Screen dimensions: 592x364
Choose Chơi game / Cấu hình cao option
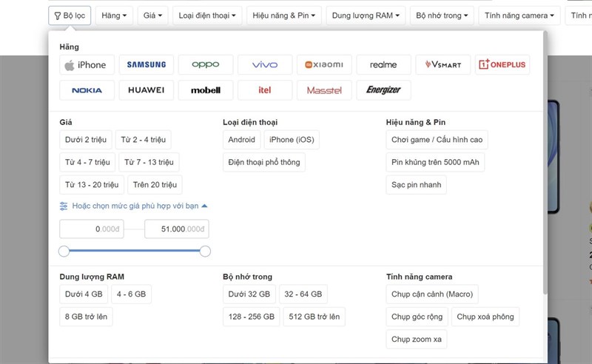(437, 140)
